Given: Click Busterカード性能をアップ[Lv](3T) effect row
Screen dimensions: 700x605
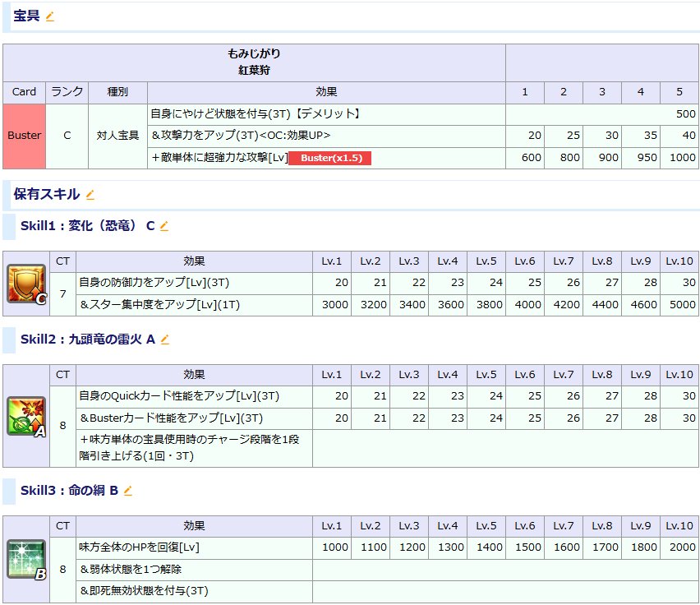Looking at the screenshot, I should click(x=194, y=418).
